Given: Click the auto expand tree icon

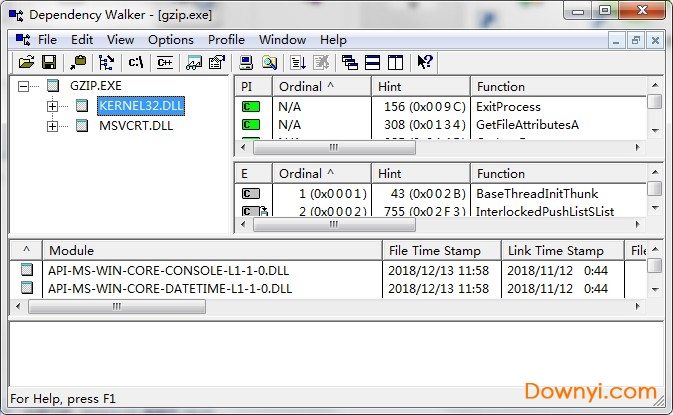Looking at the screenshot, I should (x=106, y=62).
